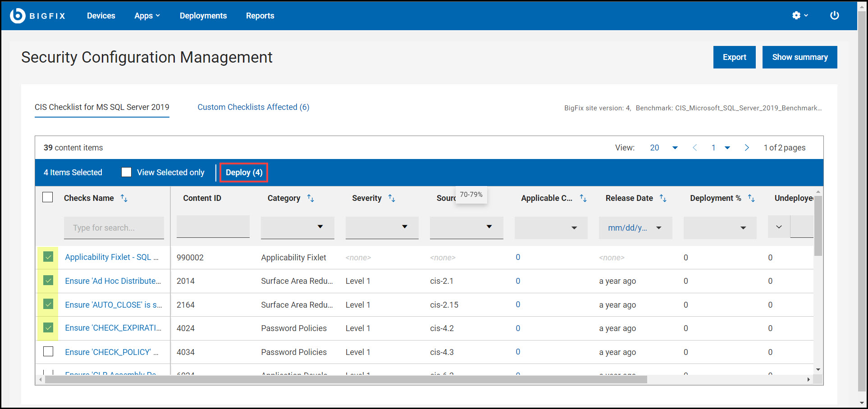
Task: Check the 'Ensure CHECK_POLICY' row
Action: (x=48, y=351)
